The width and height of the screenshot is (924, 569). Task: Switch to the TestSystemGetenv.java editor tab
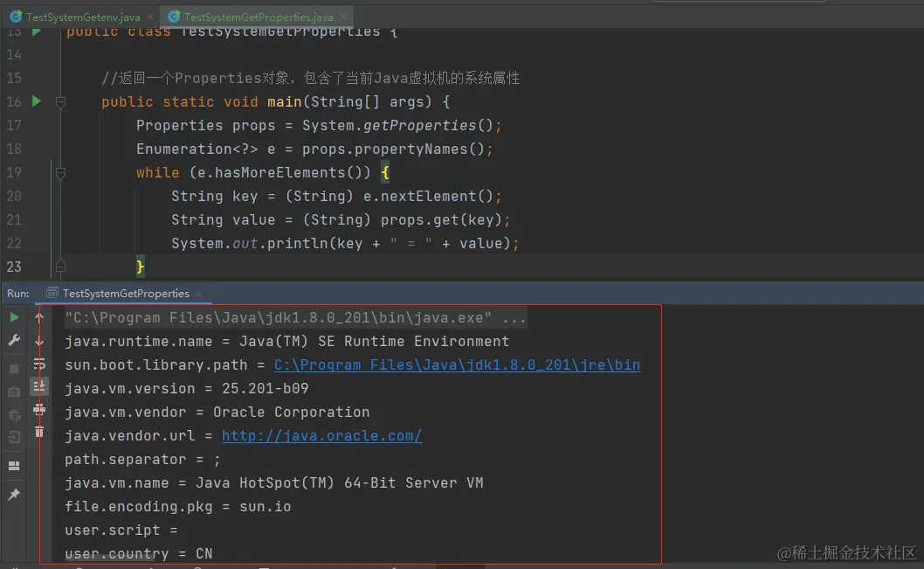[83, 17]
